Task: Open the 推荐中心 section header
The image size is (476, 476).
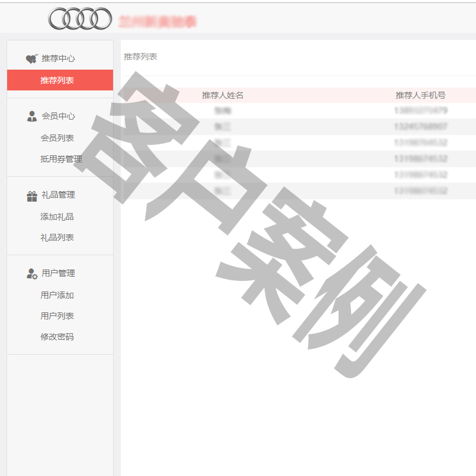Action: coord(58,58)
